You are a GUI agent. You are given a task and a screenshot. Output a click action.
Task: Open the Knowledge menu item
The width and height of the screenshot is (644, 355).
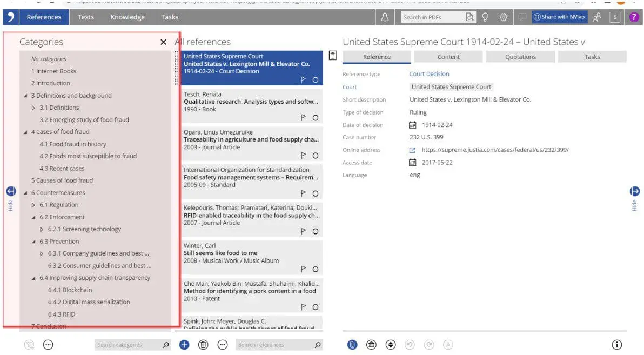pos(128,17)
